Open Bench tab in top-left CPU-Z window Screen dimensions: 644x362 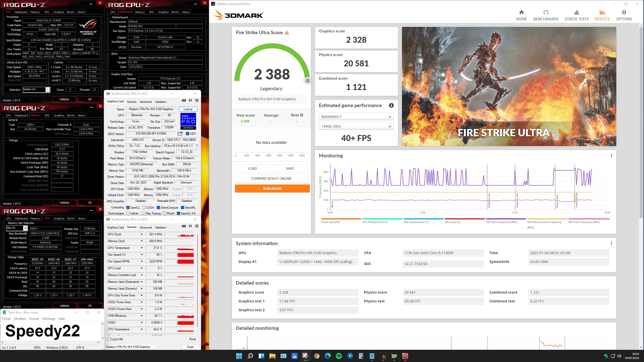70,12
